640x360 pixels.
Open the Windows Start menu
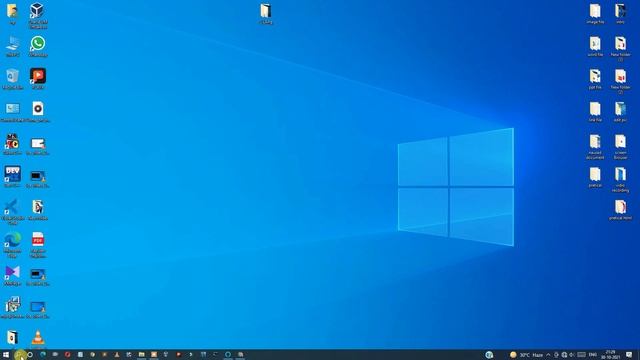coord(6,355)
